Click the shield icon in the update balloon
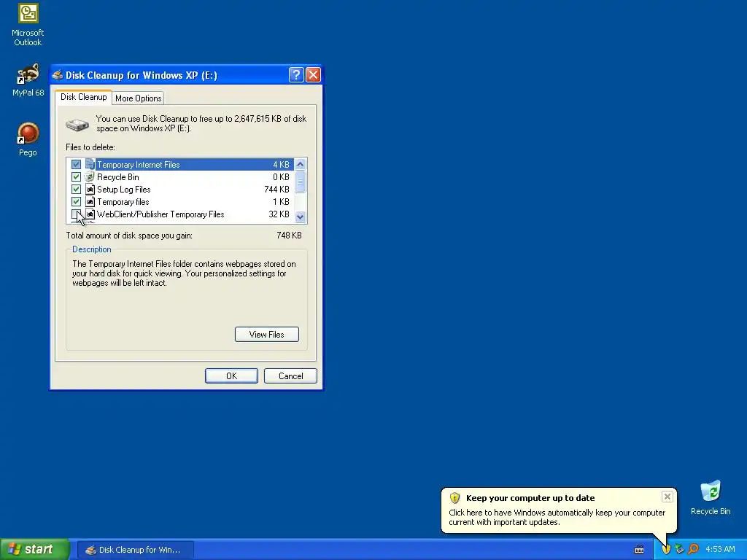The image size is (747, 560). [x=454, y=498]
